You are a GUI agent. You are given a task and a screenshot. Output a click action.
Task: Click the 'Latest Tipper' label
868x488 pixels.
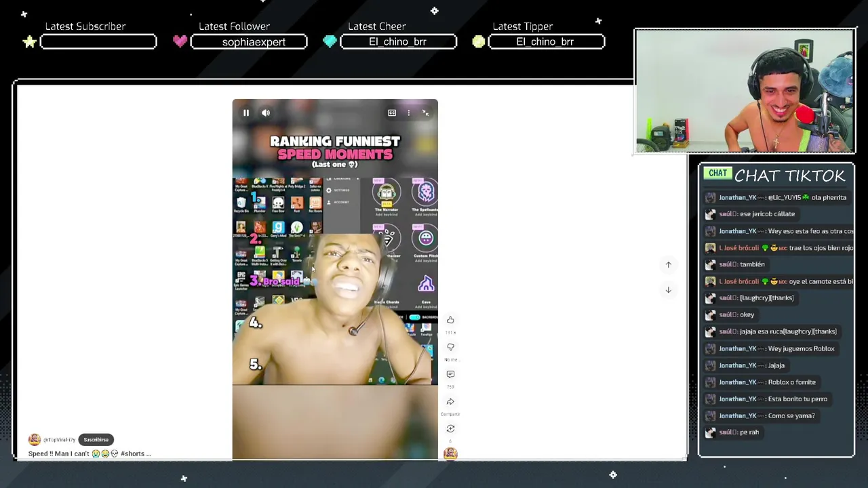point(523,26)
